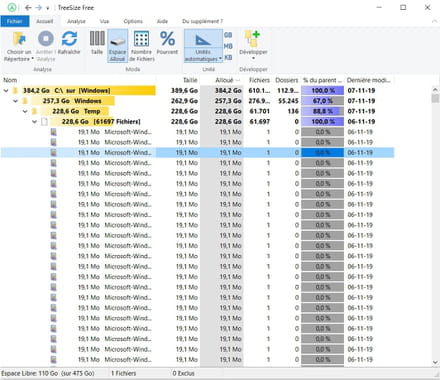The image size is (440, 380).
Task: Click Espace Libre: 110 Go status text
Action: [48, 373]
